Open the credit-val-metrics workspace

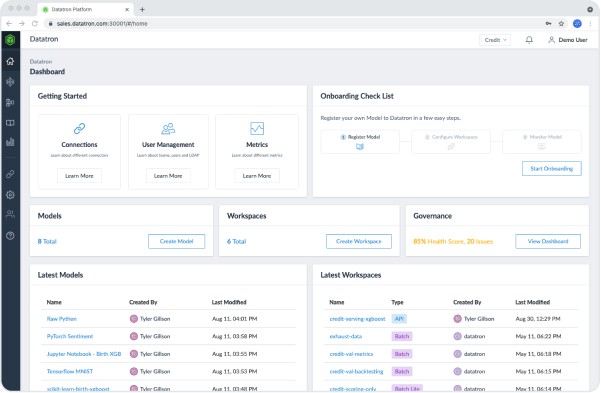tap(351, 354)
